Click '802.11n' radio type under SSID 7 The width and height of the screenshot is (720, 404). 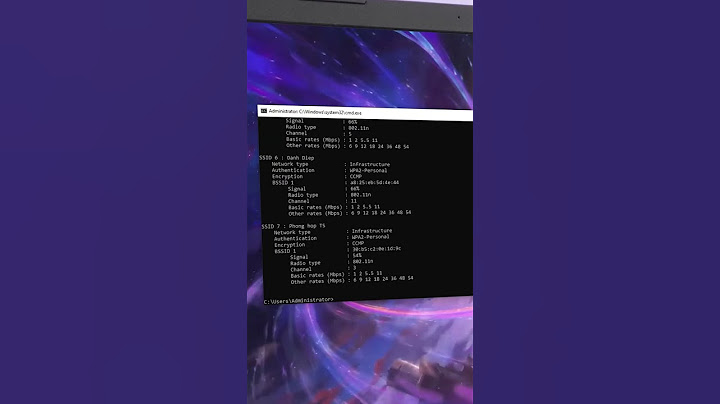363,261
